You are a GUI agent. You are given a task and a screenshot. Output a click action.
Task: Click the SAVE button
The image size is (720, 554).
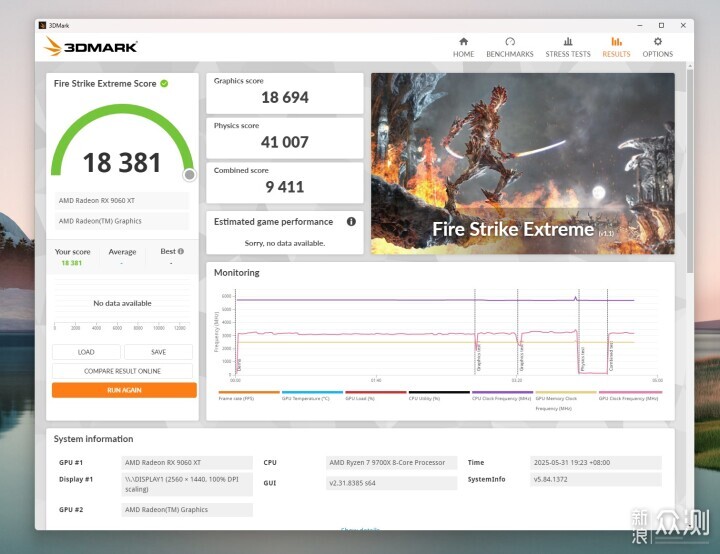[x=158, y=352]
